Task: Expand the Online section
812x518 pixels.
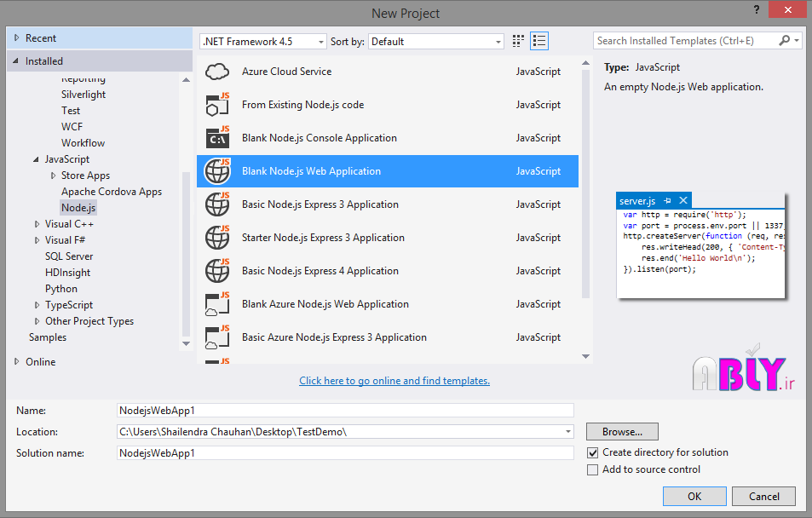Action: [x=16, y=361]
